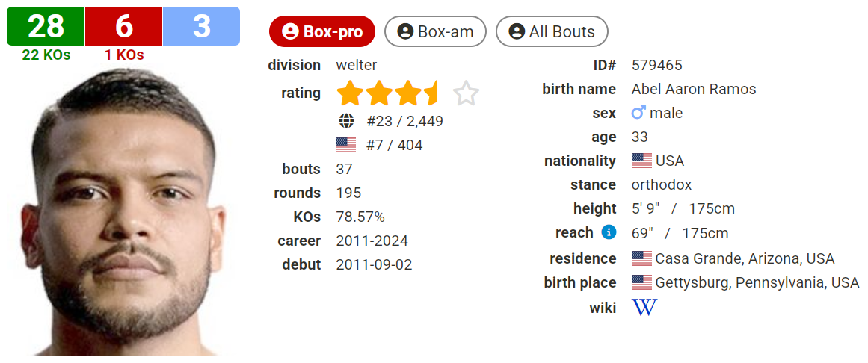Image resolution: width=868 pixels, height=363 pixels.
Task: Open the Wikipedia wiki icon link
Action: (x=644, y=307)
